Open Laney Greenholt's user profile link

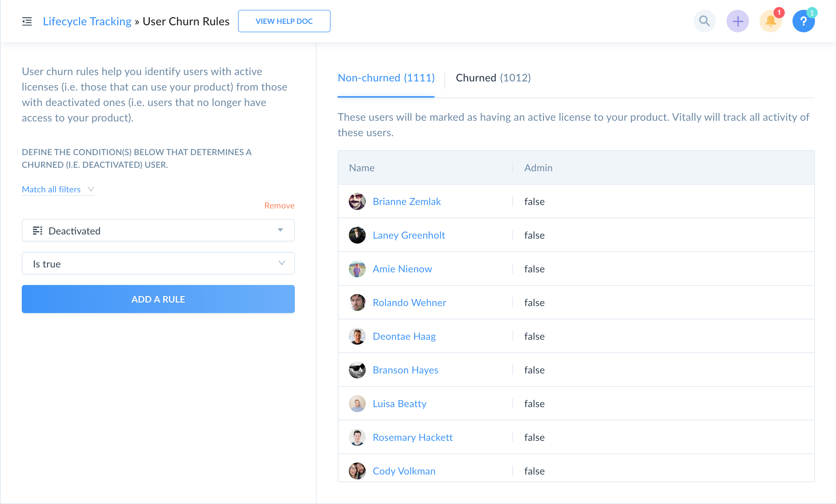[x=409, y=235]
